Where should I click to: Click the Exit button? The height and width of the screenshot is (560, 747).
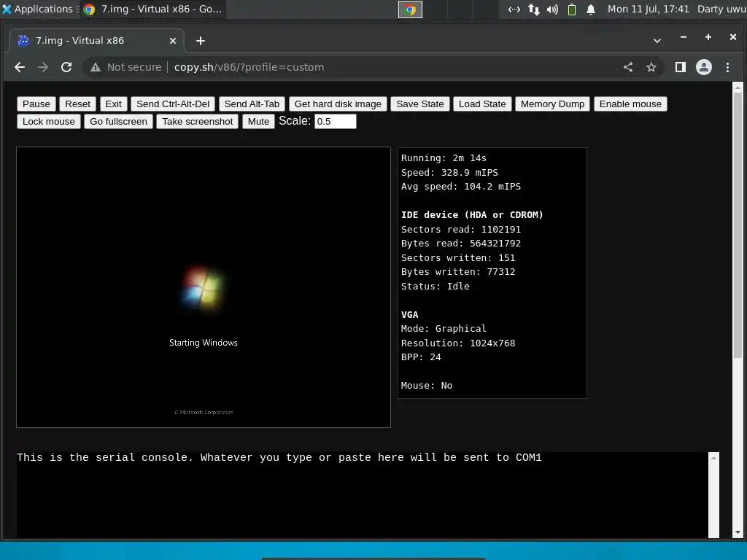(113, 104)
